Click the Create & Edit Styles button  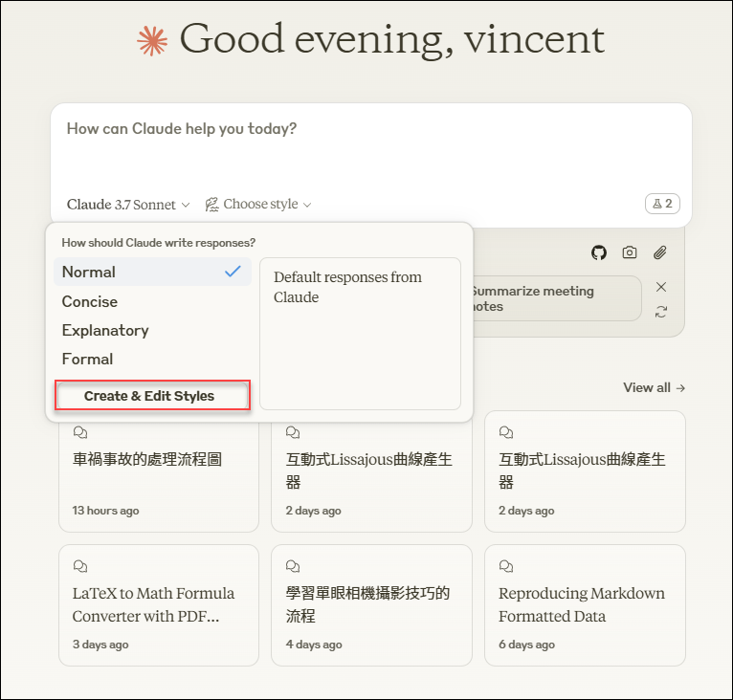152,396
